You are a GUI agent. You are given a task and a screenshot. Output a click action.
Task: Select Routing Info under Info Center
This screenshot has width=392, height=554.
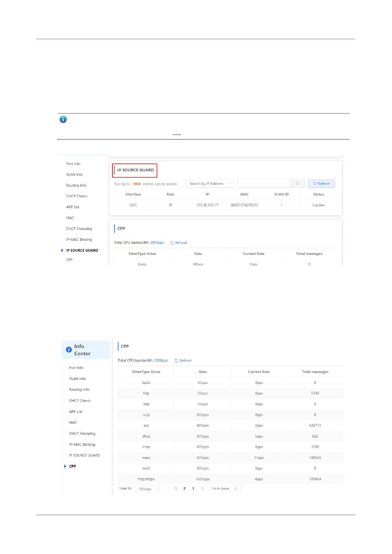point(79,390)
